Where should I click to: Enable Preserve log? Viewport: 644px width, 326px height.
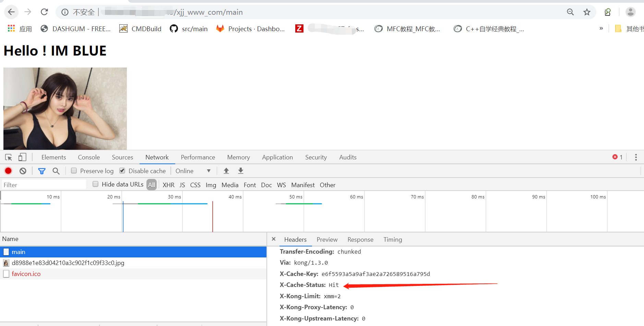click(x=74, y=170)
